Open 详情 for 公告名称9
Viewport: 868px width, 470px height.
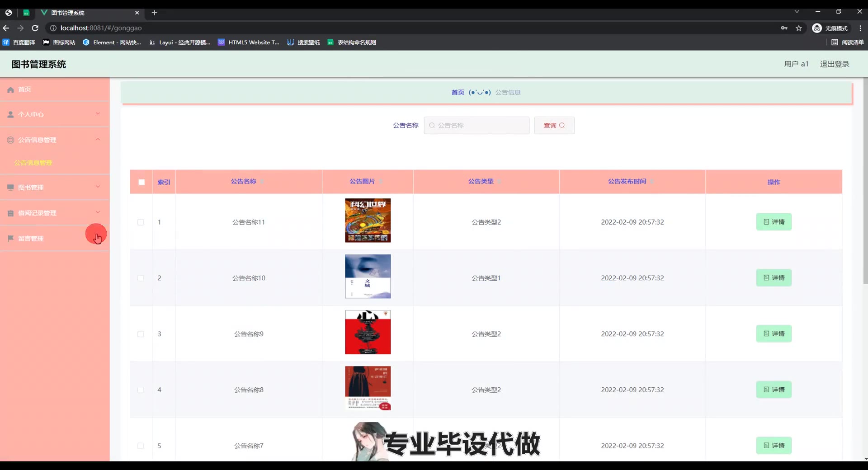tap(774, 334)
